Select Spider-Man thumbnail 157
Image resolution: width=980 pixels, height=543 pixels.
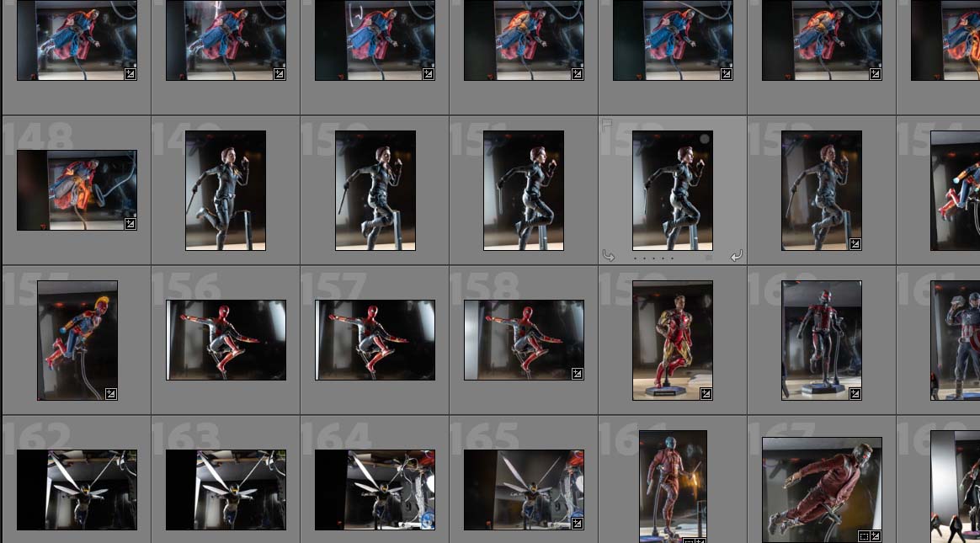tap(375, 340)
